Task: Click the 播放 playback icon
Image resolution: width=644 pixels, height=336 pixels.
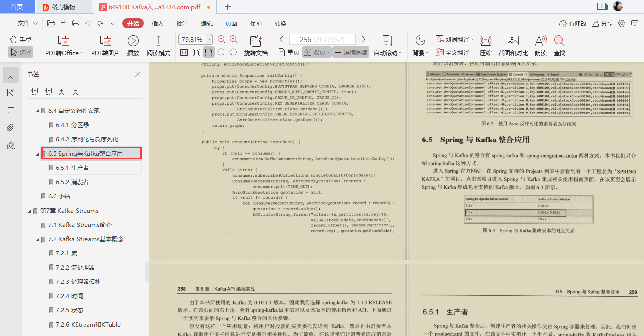Action: (133, 47)
